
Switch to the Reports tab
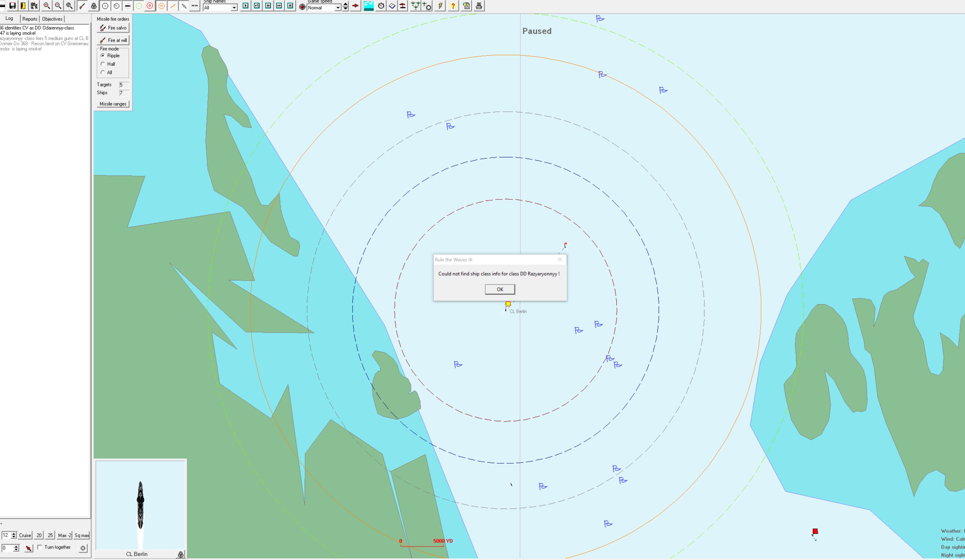[x=30, y=19]
